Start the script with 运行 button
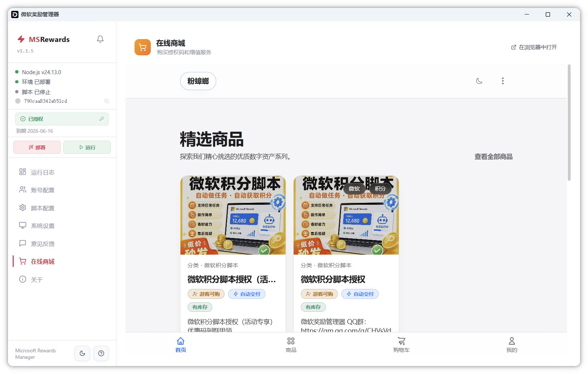This screenshot has width=588, height=374. coord(87,147)
